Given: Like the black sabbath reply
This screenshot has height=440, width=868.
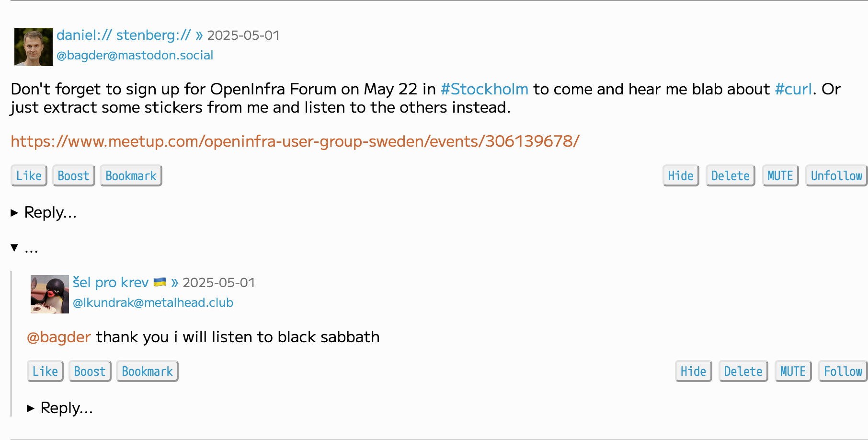Looking at the screenshot, I should [x=45, y=371].
